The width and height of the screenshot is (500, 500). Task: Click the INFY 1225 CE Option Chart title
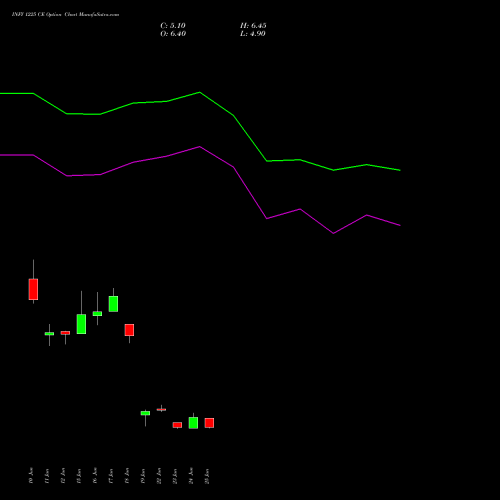[65, 15]
